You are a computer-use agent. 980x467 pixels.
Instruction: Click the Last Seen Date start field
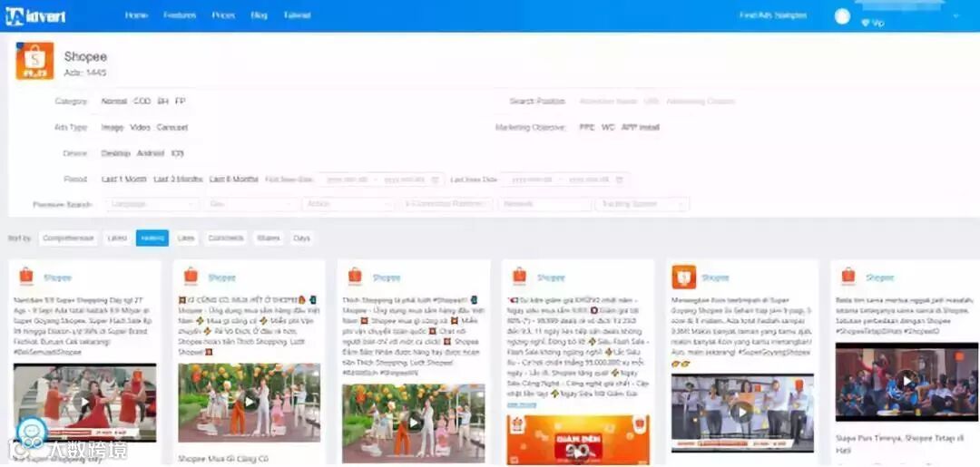point(532,180)
